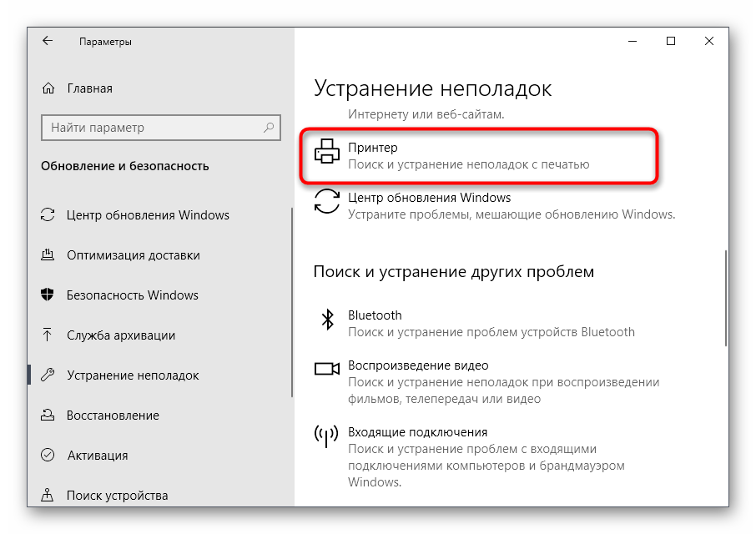The width and height of the screenshot is (756, 534).
Task: Open Центр обновления Windows in sidebar
Action: click(x=148, y=215)
